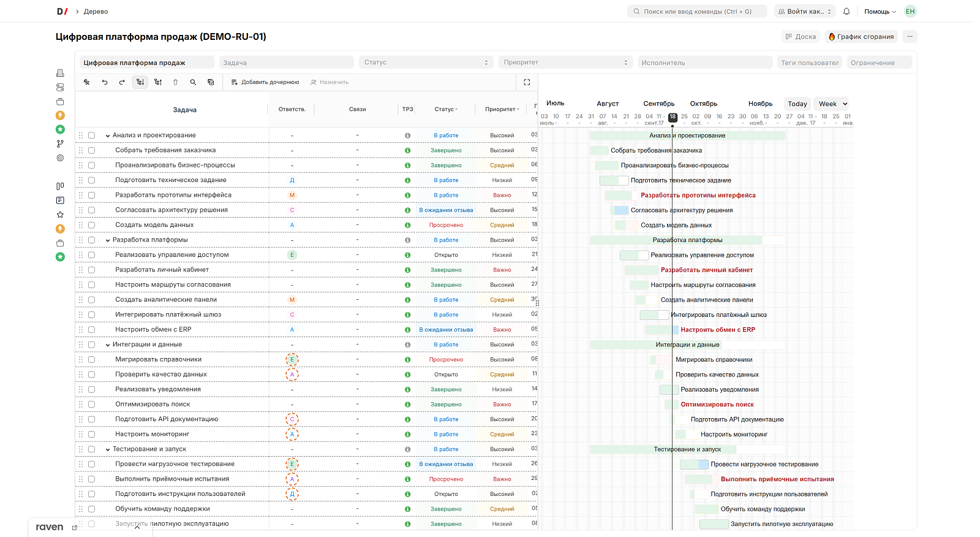Click the collapse-tree-upward toolbar icon
980x537 pixels.
(x=158, y=82)
